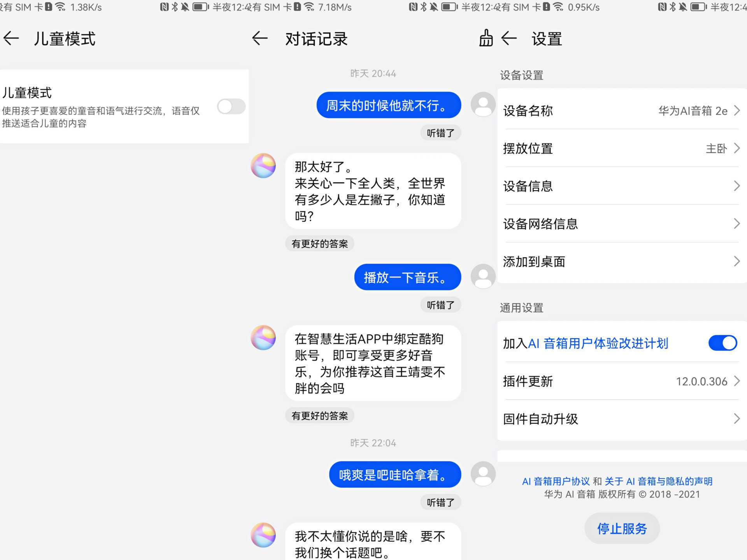The height and width of the screenshot is (560, 747).
Task: Open the 添加到桌面 row
Action: (x=622, y=261)
